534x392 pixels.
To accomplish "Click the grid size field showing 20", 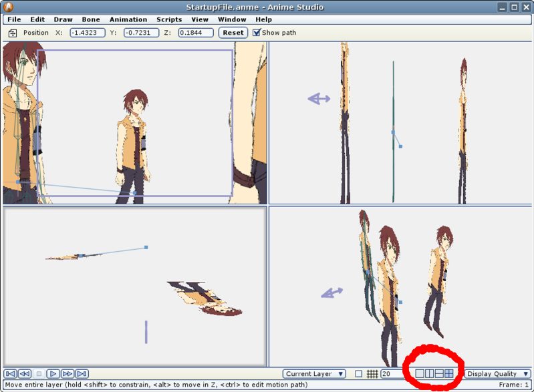I will [x=392, y=373].
